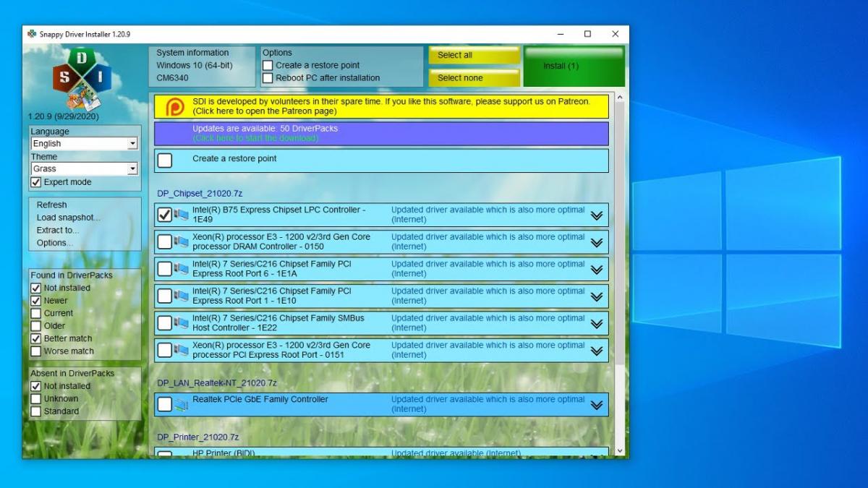Click the SDI hexagon logo
Screen dimensions: 868x488
(82, 76)
